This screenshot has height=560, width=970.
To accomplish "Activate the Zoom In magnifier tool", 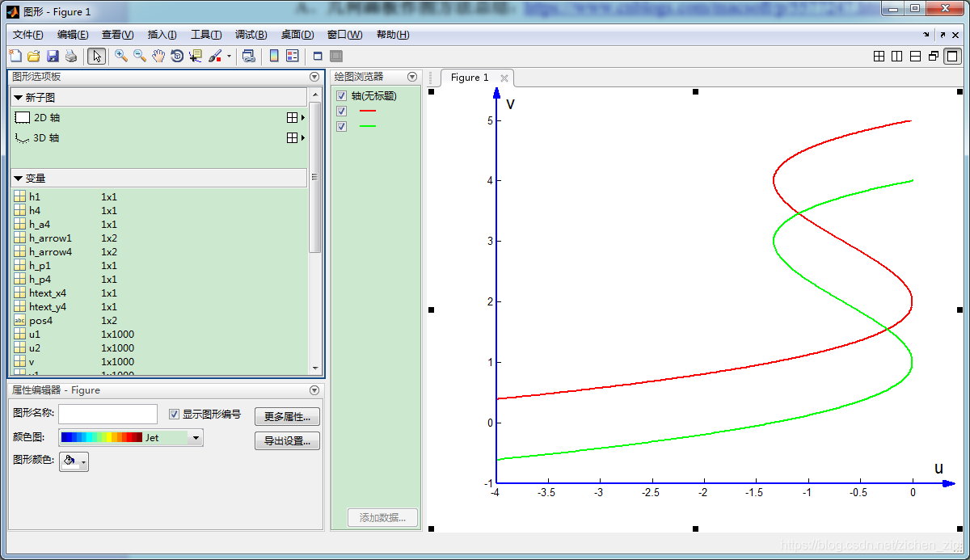I will click(x=121, y=56).
